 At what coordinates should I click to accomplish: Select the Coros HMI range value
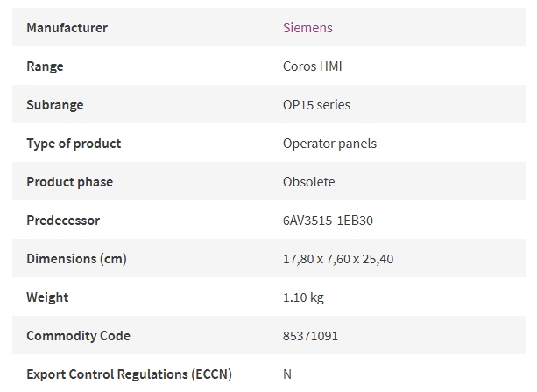pos(313,66)
